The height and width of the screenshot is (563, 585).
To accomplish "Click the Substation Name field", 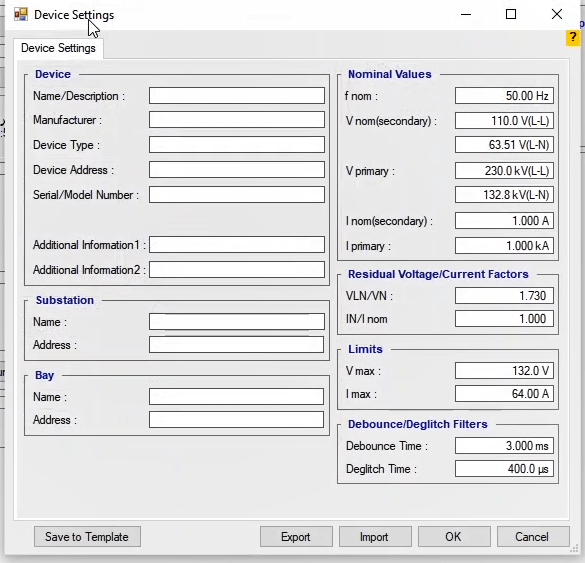I will coord(237,322).
